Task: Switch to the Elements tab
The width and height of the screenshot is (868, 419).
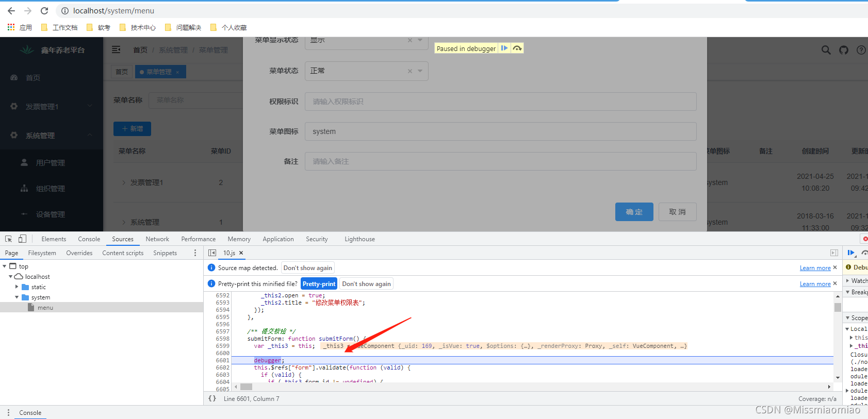Action: [54, 239]
